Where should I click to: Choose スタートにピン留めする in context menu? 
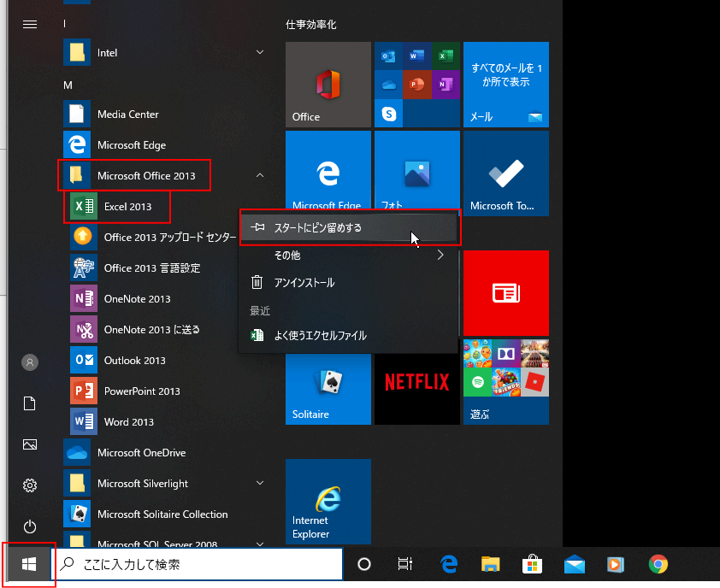(x=349, y=227)
